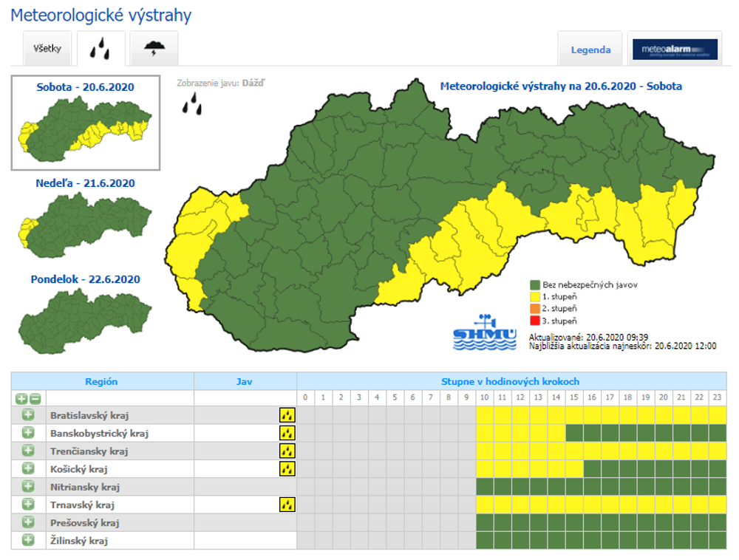
Task: Switch to the Všetky tab
Action: tap(48, 49)
